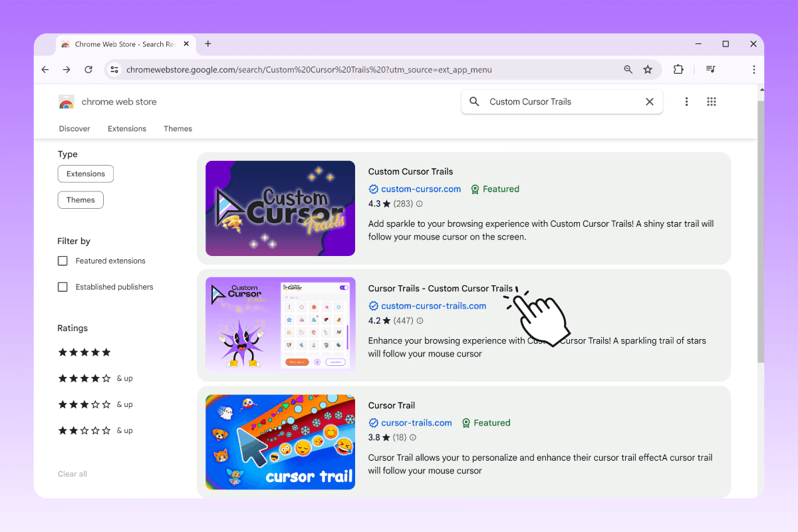Open the Custom Cursor Trails result title

tap(410, 172)
